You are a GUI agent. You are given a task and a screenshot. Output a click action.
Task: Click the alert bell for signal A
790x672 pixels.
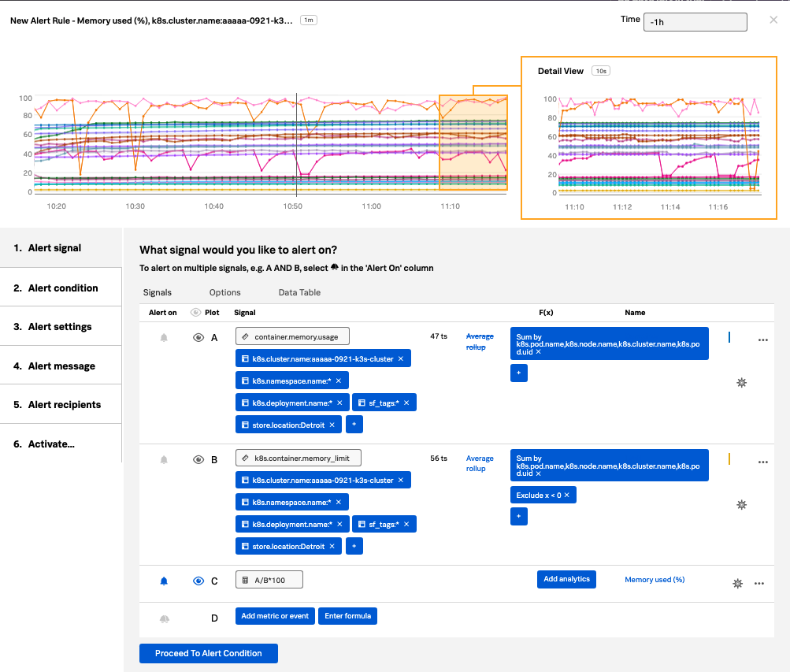pyautogui.click(x=165, y=337)
